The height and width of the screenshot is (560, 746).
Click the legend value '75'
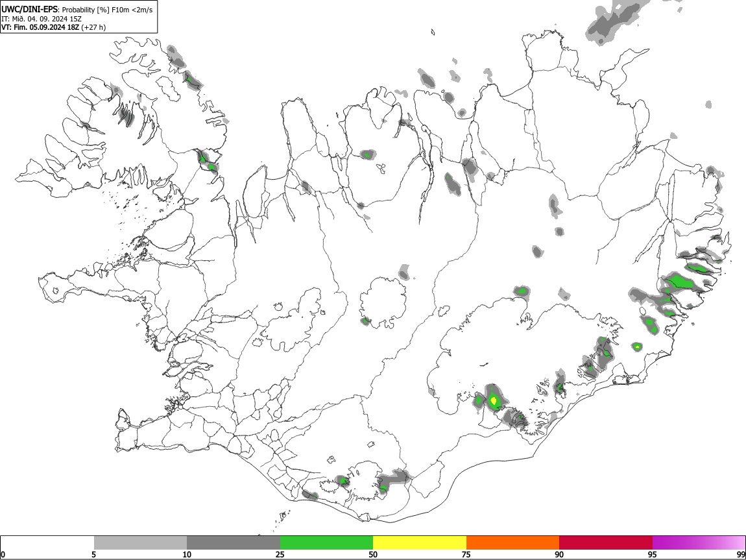coord(466,555)
